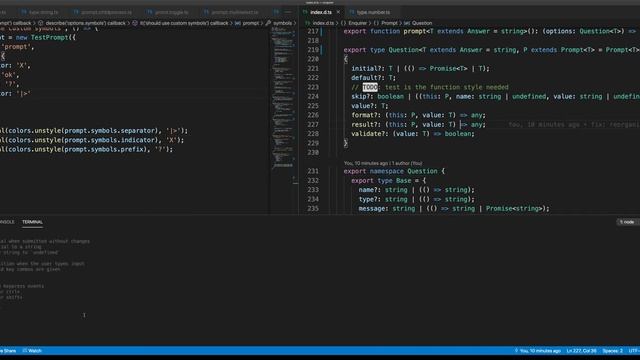Open the prompt.toggle.ts tab

click(171, 12)
